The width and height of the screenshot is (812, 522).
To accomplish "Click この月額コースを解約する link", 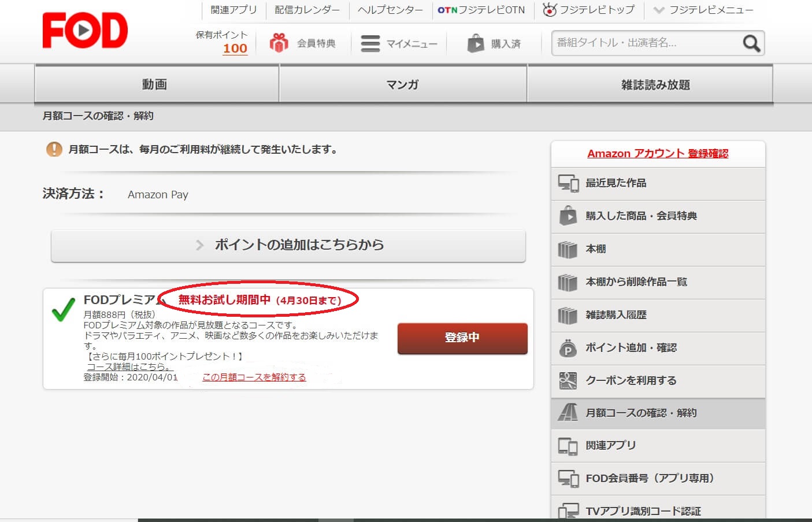I will click(254, 377).
